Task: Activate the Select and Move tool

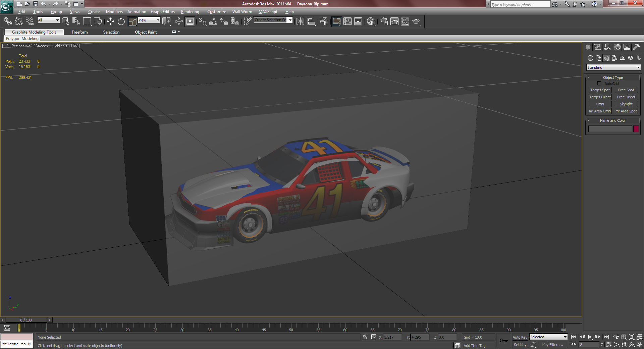Action: (x=110, y=21)
